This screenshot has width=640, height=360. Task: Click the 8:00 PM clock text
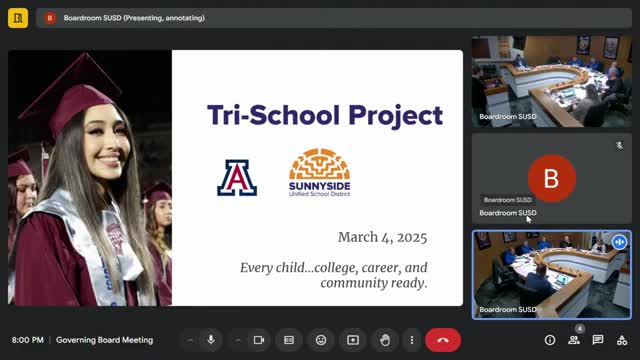[27, 340]
